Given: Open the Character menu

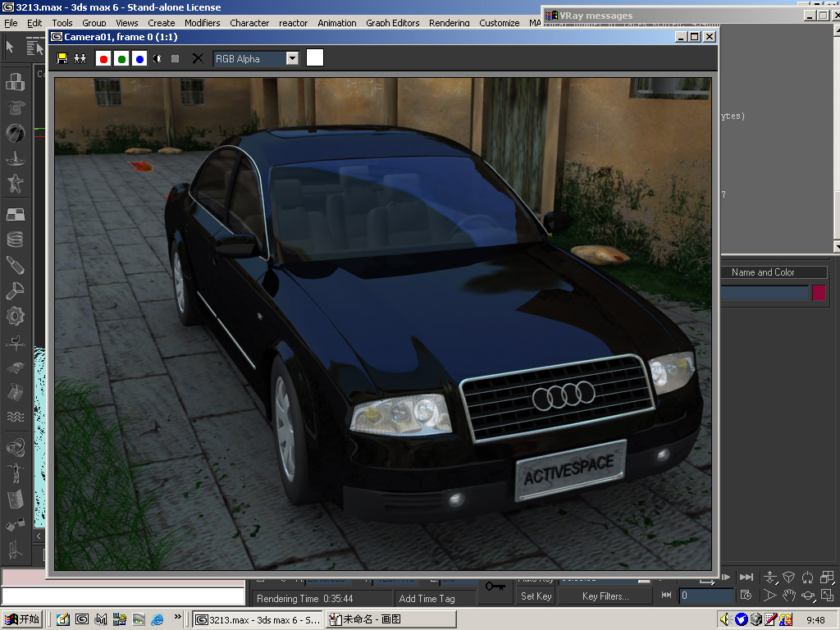Looking at the screenshot, I should point(249,23).
